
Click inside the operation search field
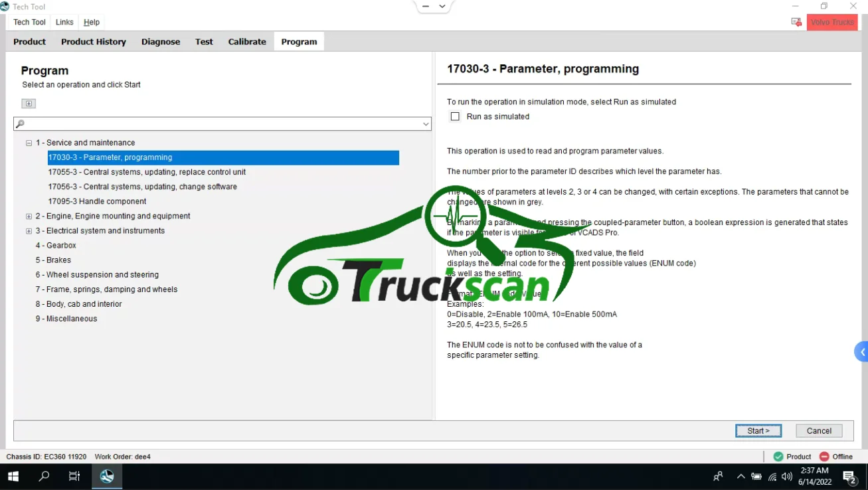tap(222, 124)
